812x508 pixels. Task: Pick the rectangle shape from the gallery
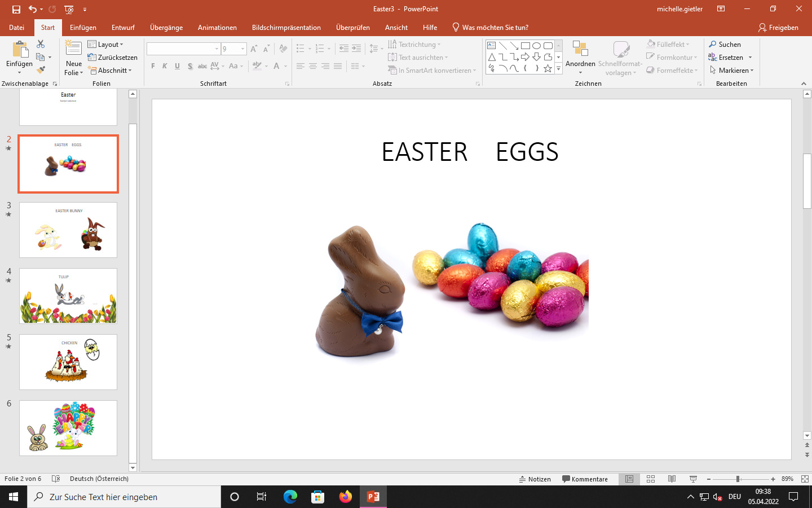coord(525,46)
